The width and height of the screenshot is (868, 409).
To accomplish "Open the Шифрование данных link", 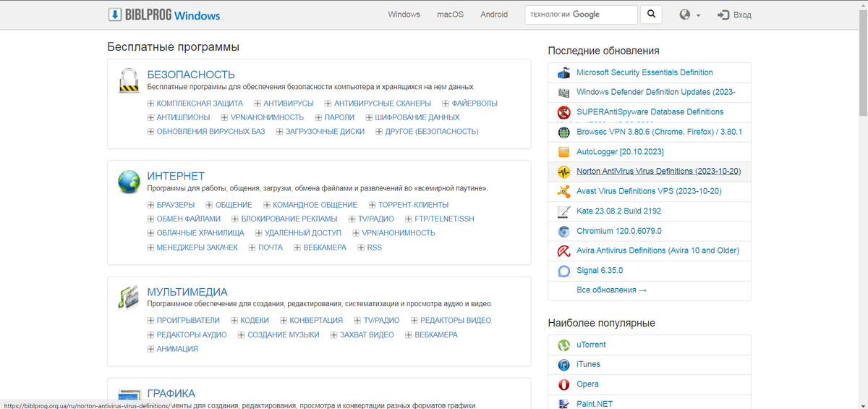I will coord(417,117).
